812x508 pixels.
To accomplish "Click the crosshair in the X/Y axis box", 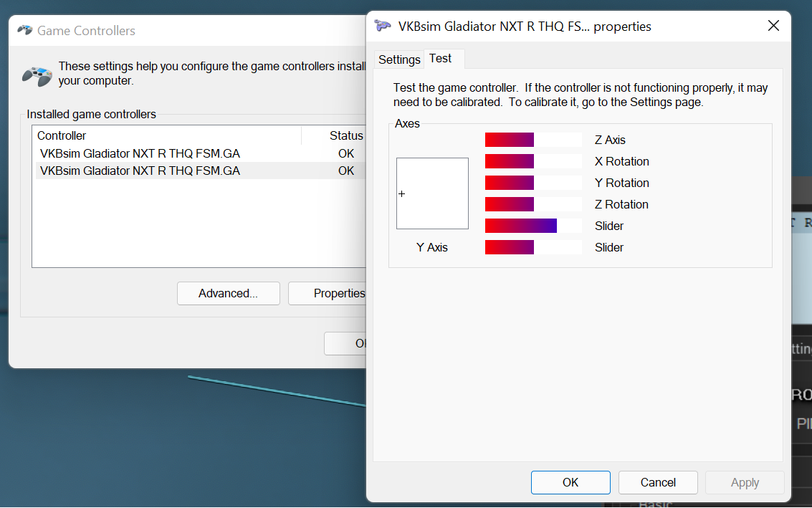I will tap(402, 193).
